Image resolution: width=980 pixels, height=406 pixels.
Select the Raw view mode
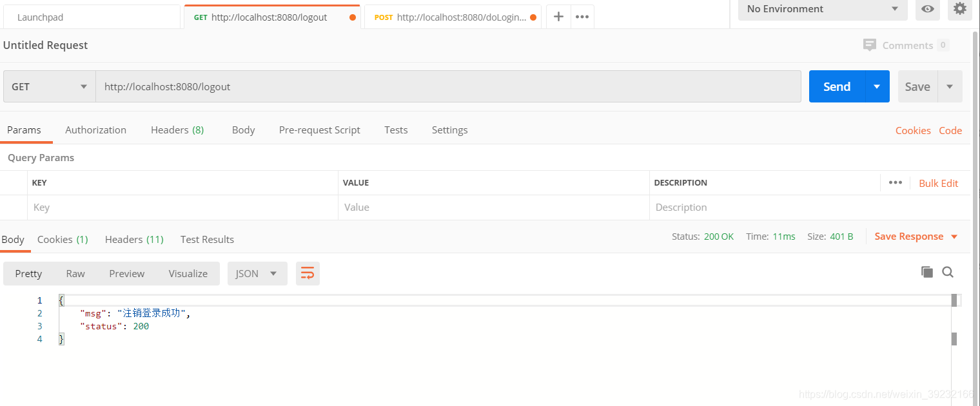(75, 273)
